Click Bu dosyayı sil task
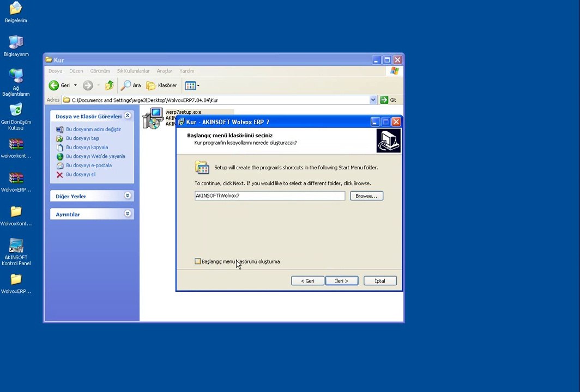Screen dimensions: 580x392 (81, 174)
